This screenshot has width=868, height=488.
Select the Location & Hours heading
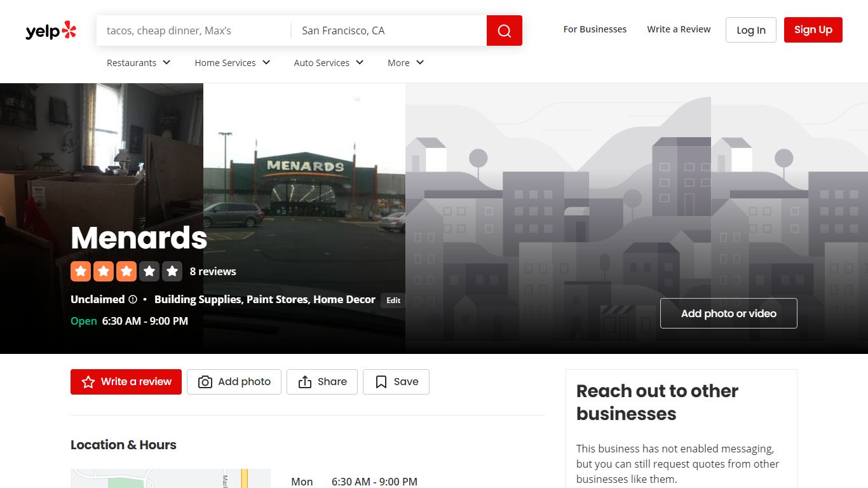tap(123, 445)
